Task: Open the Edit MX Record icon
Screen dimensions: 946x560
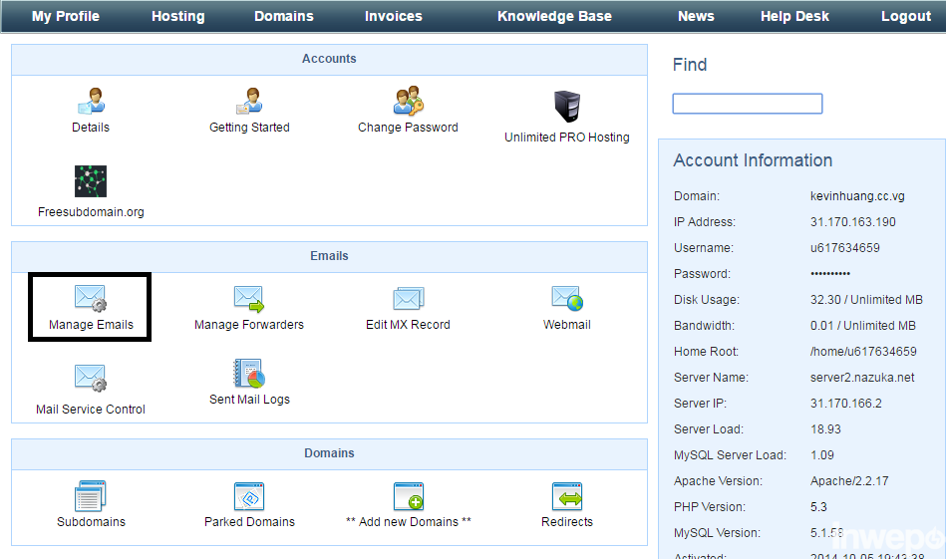Action: pos(408,299)
